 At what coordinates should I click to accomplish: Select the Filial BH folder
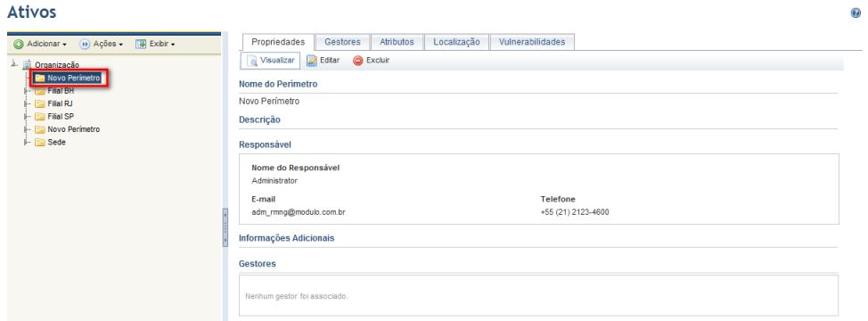[60, 91]
